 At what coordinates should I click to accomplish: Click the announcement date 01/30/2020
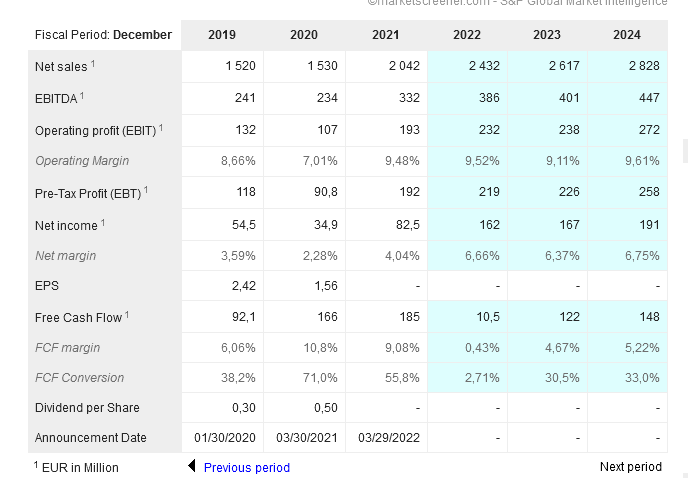(225, 438)
